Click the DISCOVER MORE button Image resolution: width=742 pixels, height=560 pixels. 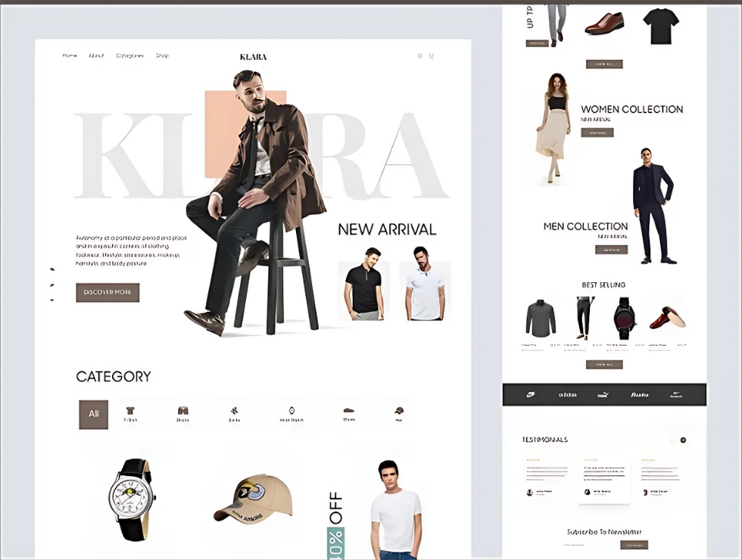[107, 292]
